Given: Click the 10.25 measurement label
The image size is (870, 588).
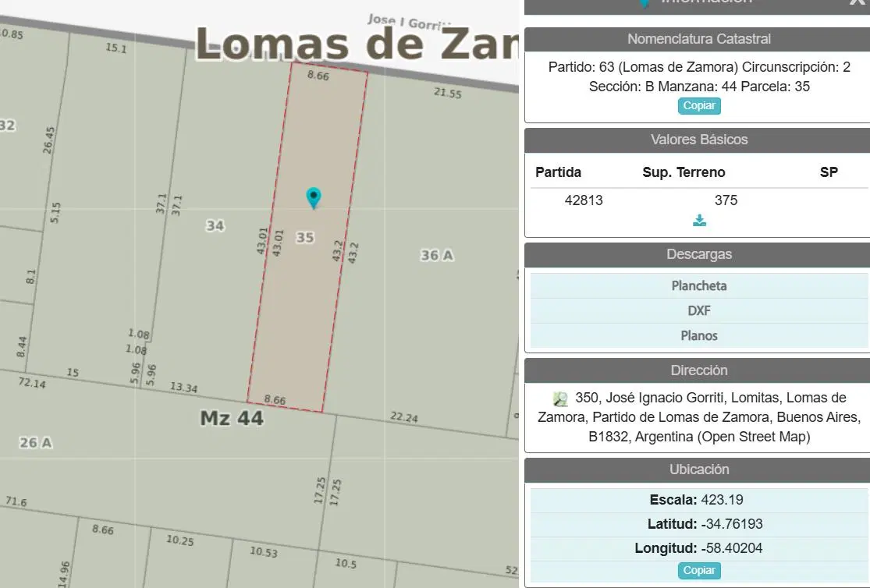Looking at the screenshot, I should point(180,540).
